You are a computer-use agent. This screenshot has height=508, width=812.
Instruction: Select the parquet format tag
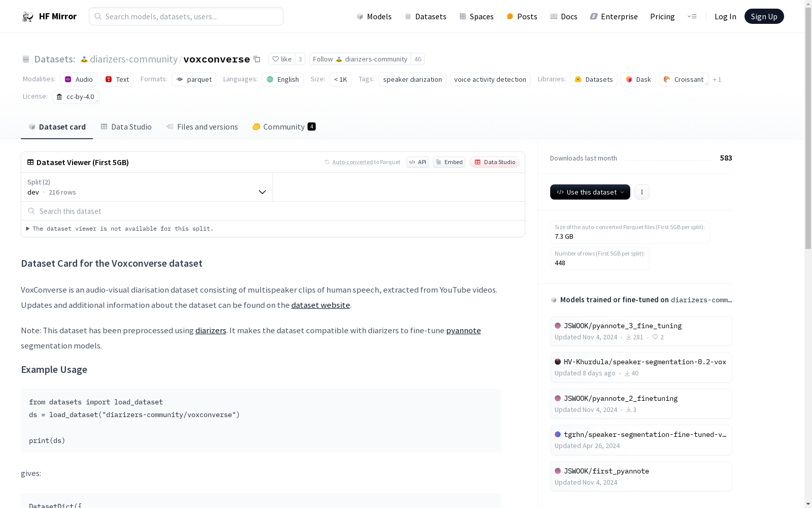tap(194, 79)
